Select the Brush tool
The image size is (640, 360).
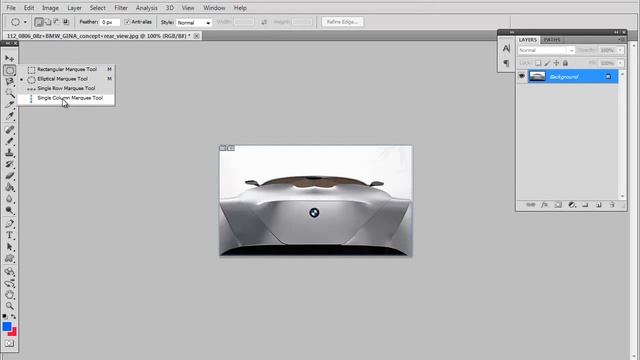pyautogui.click(x=9, y=141)
